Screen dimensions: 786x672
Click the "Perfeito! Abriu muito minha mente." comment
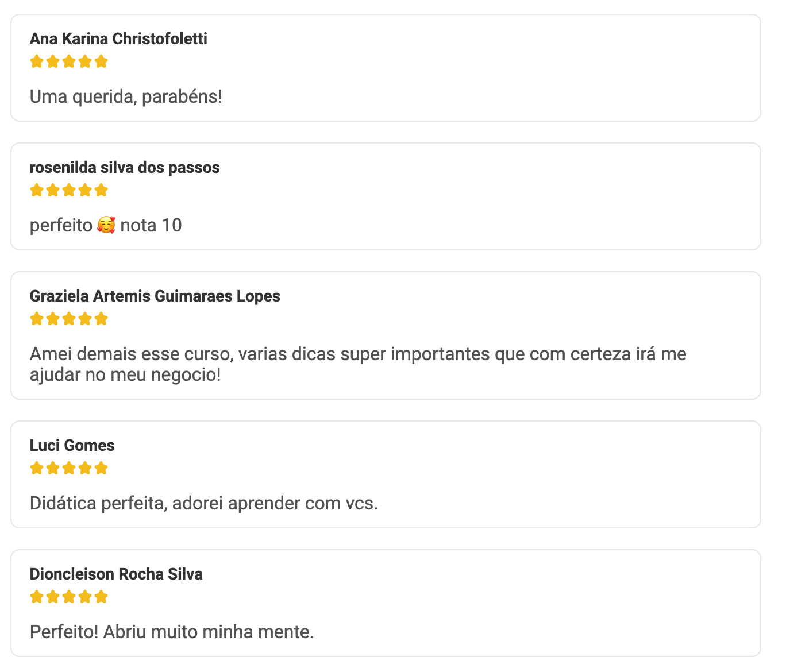point(172,632)
